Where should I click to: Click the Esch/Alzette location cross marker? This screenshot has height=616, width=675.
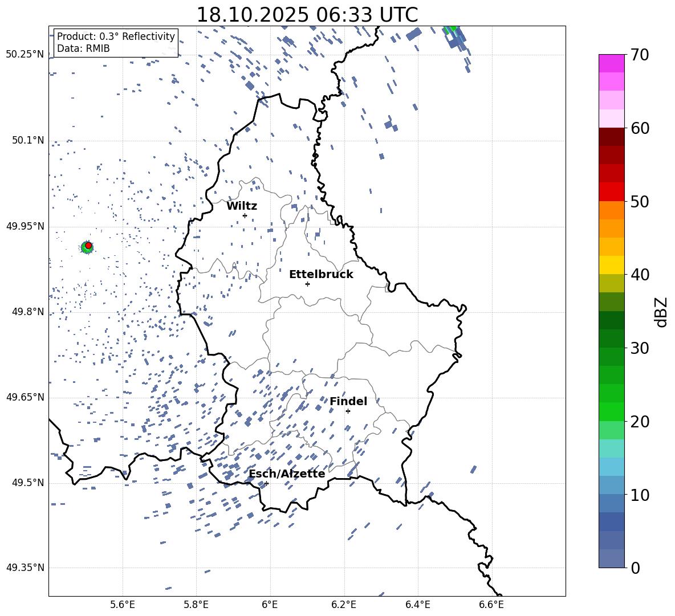pyautogui.click(x=266, y=483)
